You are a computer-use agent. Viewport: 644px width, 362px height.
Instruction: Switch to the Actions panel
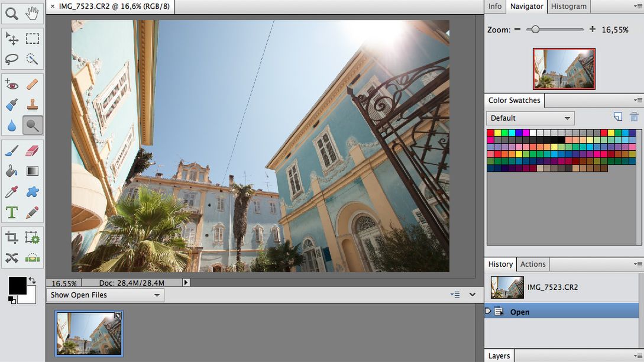click(533, 264)
